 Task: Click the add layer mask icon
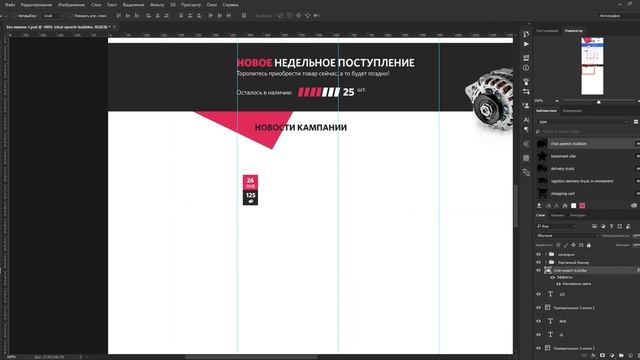(602, 356)
